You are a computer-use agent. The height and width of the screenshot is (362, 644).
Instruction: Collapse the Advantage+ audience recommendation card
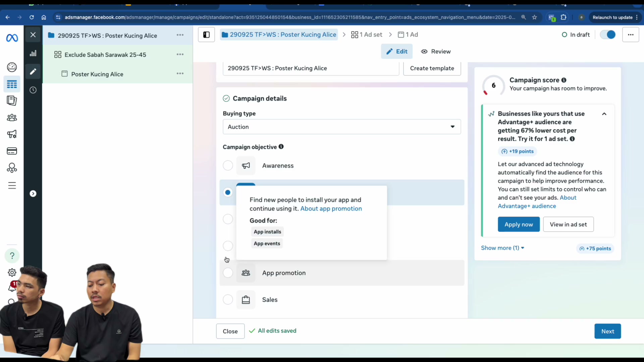(x=604, y=114)
